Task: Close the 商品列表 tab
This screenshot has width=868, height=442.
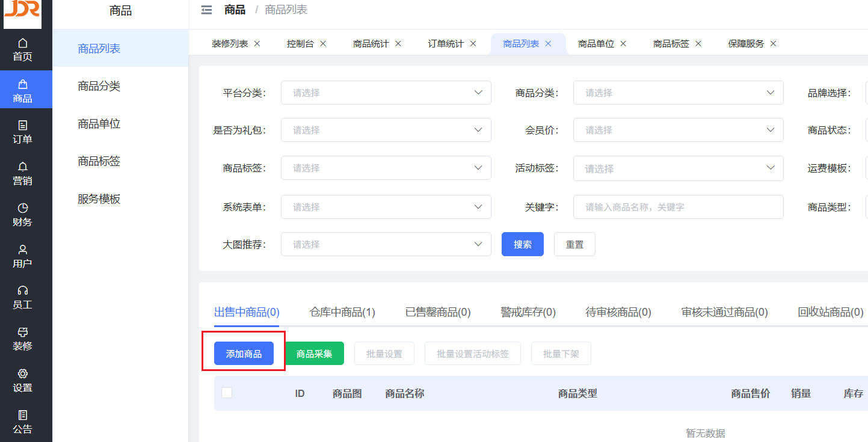Action: (x=548, y=44)
